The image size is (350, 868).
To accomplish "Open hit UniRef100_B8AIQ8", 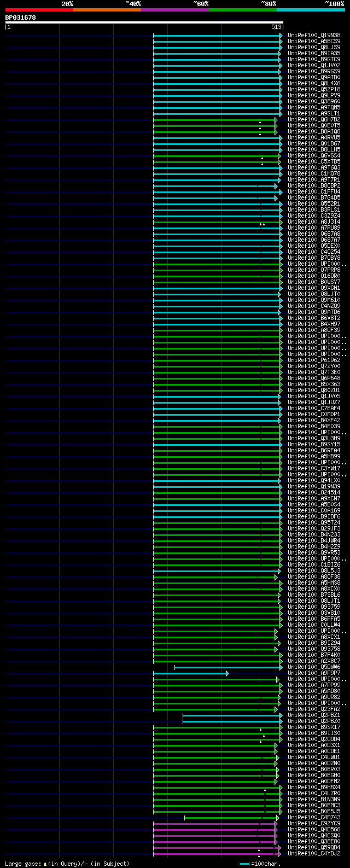I will (x=314, y=132).
